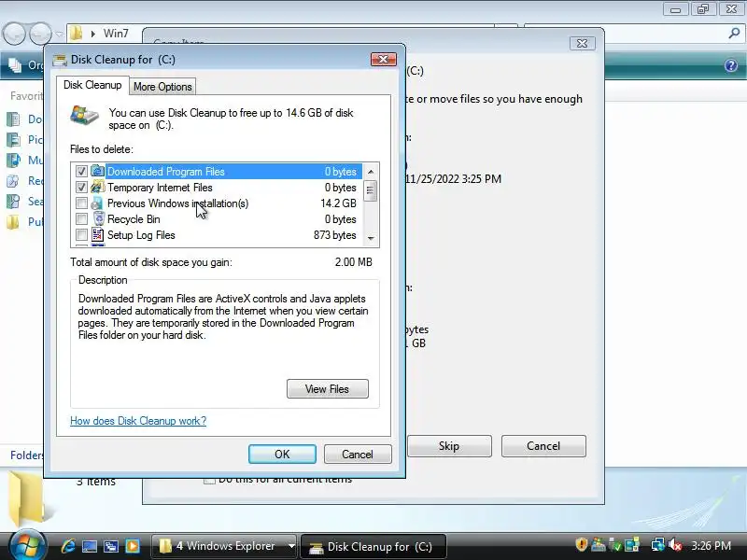This screenshot has height=560, width=747.
Task: Tick the Setup Log Files checkbox
Action: tap(81, 235)
